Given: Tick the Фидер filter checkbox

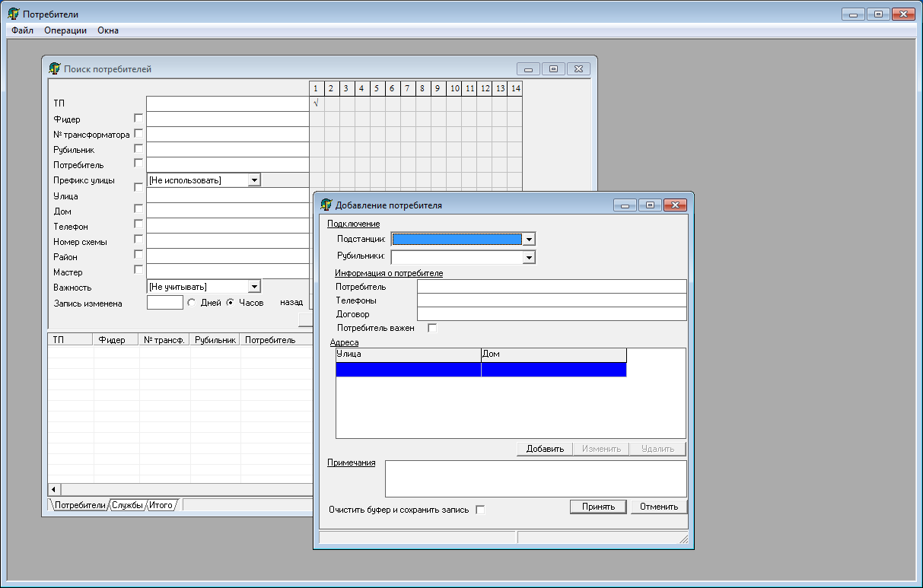Looking at the screenshot, I should point(138,118).
